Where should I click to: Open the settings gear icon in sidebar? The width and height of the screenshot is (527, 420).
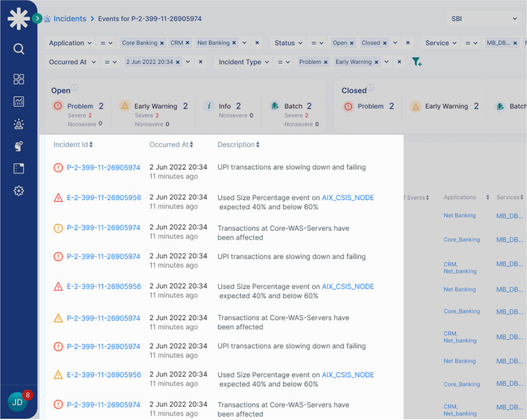tap(19, 191)
